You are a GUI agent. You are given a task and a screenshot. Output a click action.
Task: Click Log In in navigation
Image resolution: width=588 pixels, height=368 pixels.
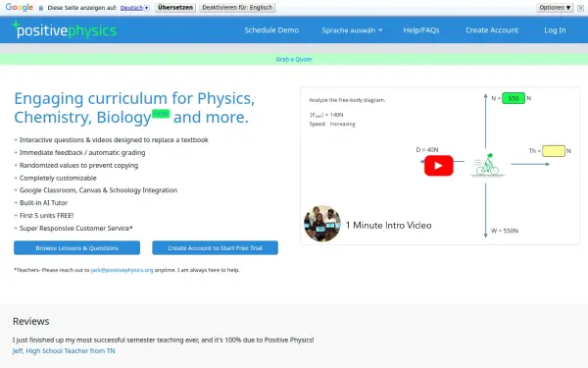point(555,30)
